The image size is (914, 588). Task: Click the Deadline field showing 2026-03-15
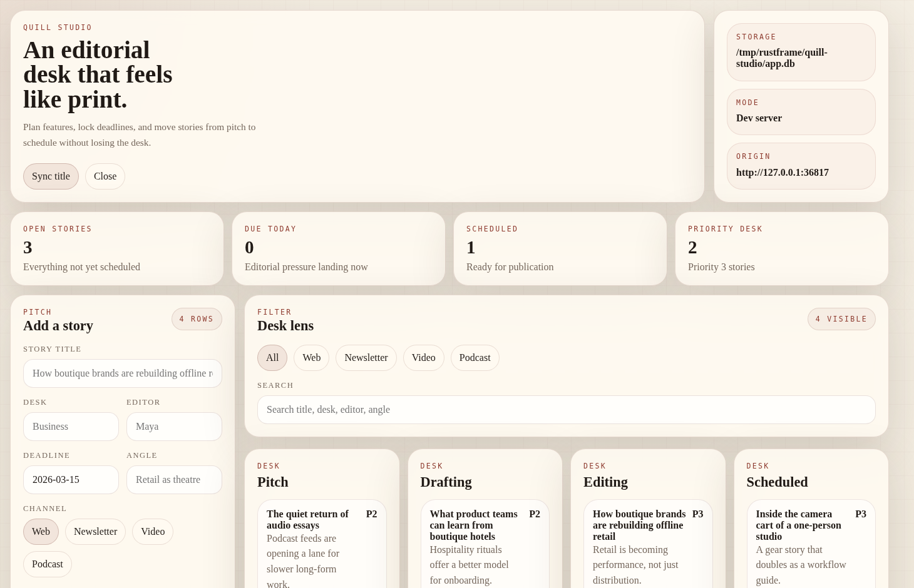click(x=71, y=480)
